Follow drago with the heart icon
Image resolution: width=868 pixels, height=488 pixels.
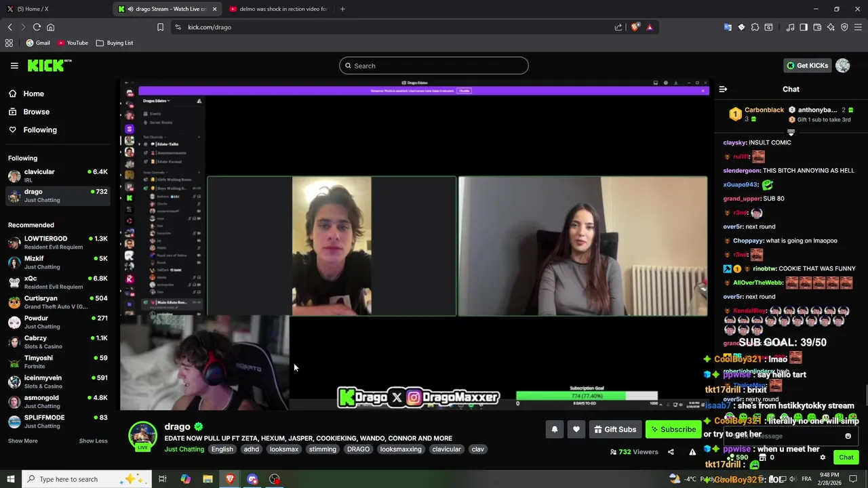(576, 429)
